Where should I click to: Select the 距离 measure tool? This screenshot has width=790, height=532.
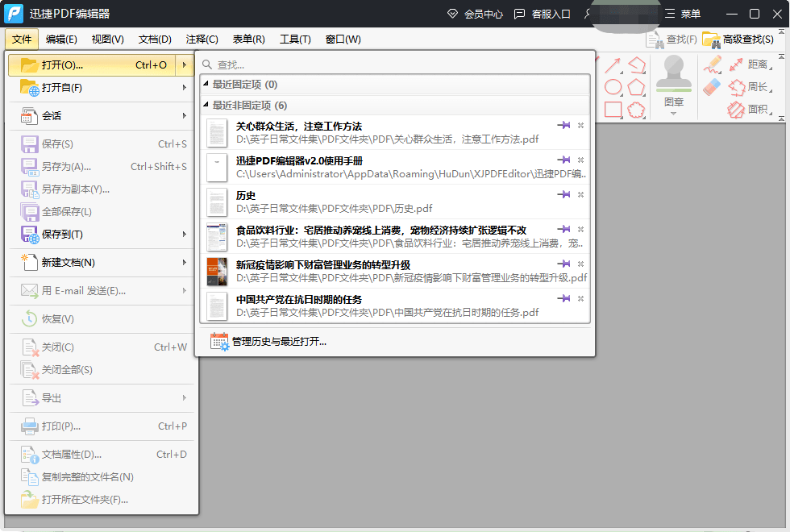coord(750,64)
